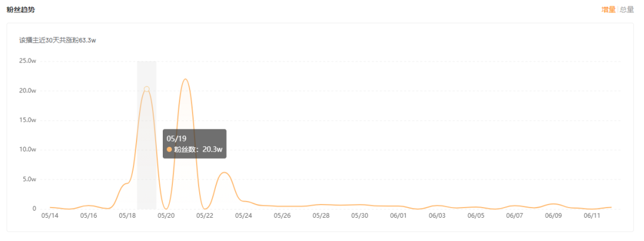
Task: Click the orange dot in the tooltip
Action: pyautogui.click(x=169, y=150)
